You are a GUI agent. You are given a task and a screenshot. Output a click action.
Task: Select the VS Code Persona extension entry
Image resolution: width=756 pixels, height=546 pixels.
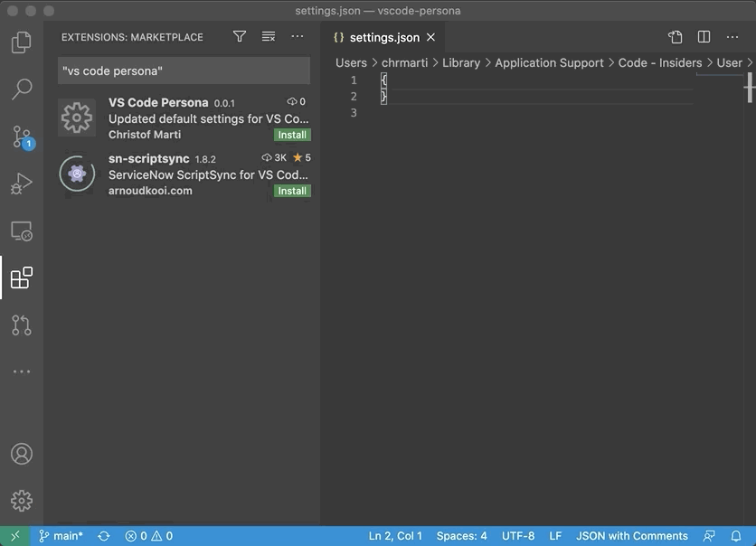point(184,118)
